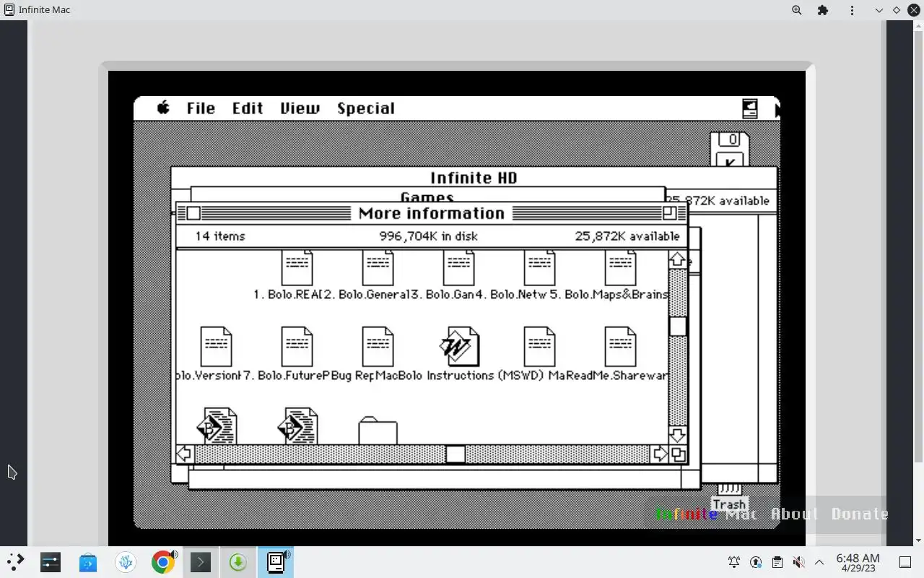The width and height of the screenshot is (924, 578).
Task: Click the application switcher icon in Mac menu bar
Action: (750, 108)
